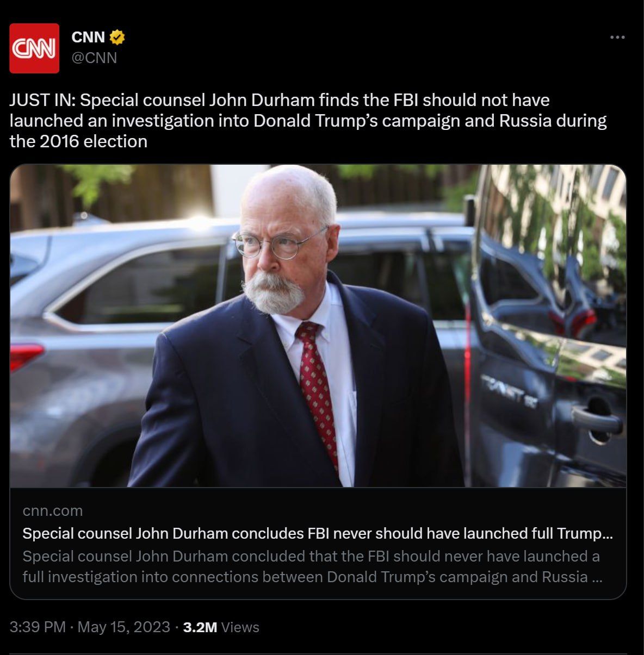Screen dimensions: 644x655
Task: Click the May 15, 2023 date
Action: (x=124, y=627)
